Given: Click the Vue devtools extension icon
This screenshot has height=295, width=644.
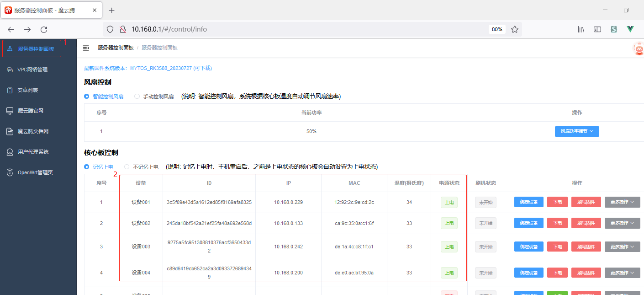Looking at the screenshot, I should 630,29.
